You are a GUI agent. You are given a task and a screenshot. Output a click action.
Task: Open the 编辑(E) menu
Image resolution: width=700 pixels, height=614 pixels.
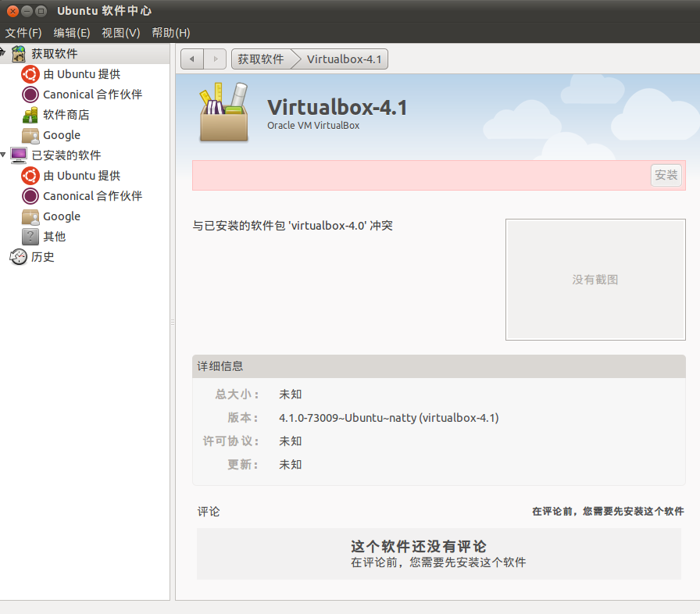71,33
